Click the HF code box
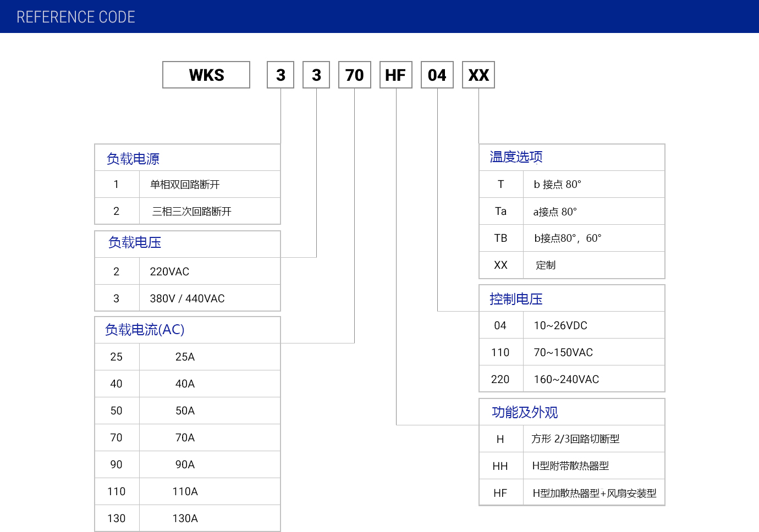The width and height of the screenshot is (759, 532). [395, 75]
